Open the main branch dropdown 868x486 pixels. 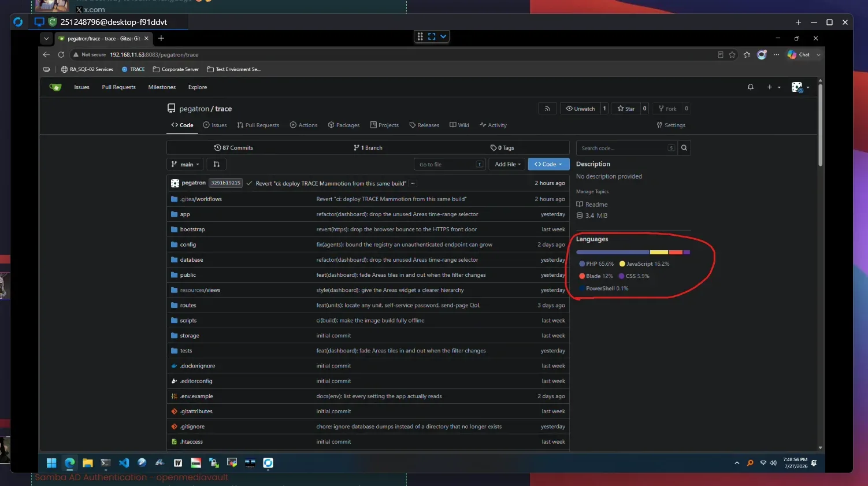click(x=185, y=165)
